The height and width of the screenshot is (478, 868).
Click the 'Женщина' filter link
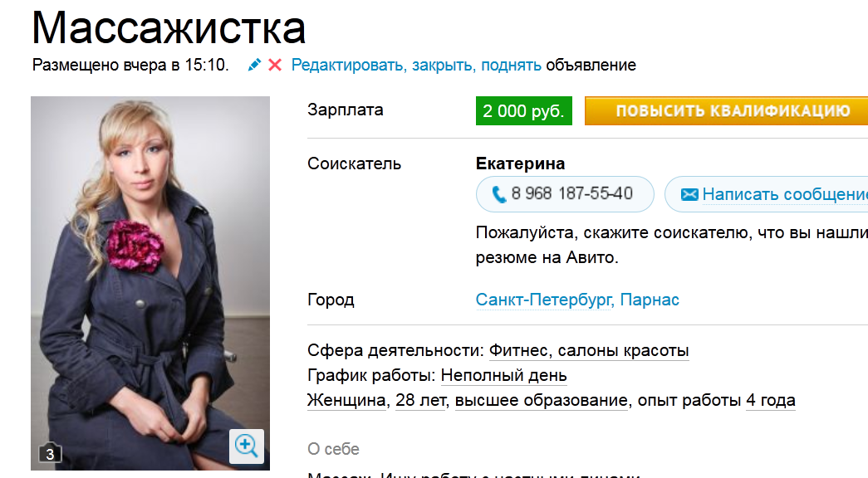coord(346,400)
